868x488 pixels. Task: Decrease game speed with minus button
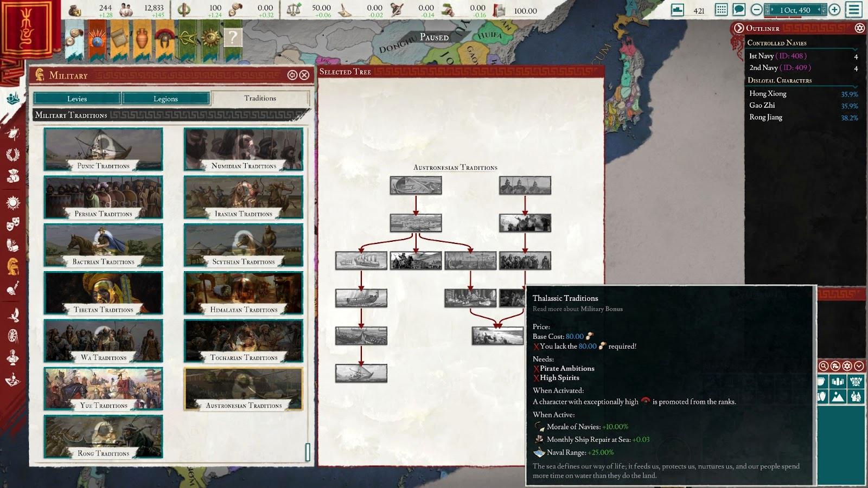(756, 9)
